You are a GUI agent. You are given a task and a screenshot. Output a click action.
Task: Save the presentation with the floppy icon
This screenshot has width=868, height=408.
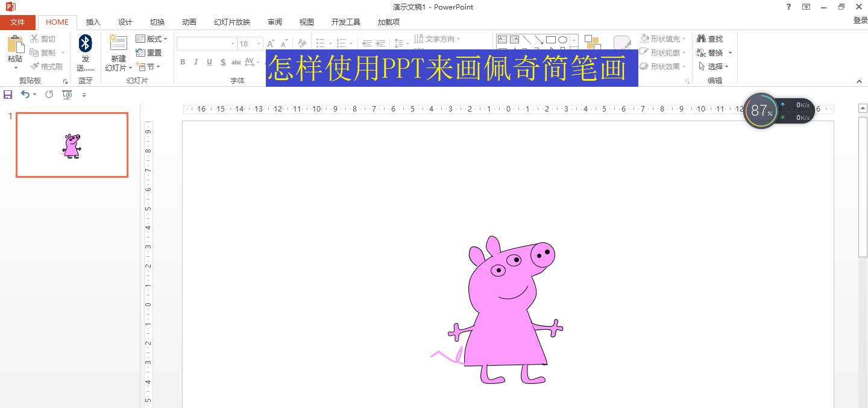8,95
